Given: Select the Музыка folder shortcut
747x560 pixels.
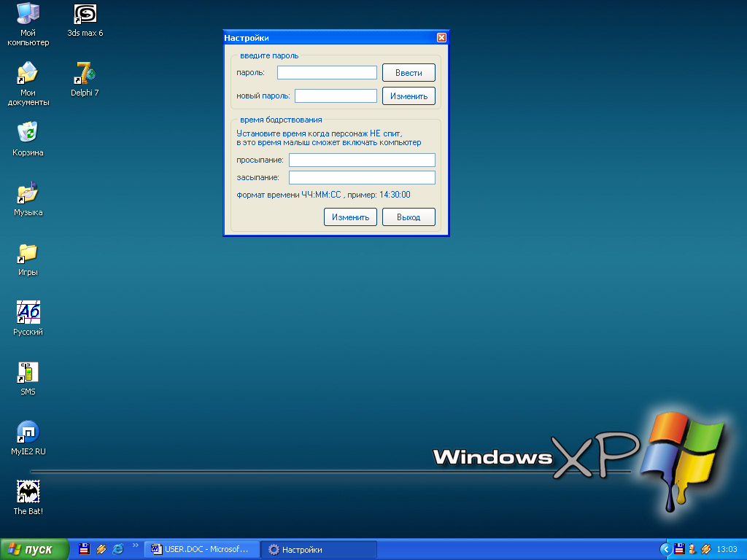Looking at the screenshot, I should coord(28,199).
